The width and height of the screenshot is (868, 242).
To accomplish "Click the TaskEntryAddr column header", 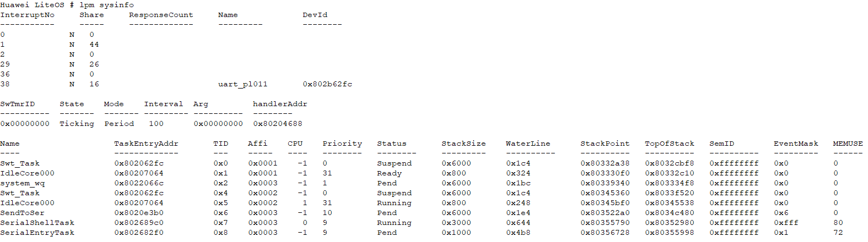I will click(146, 144).
